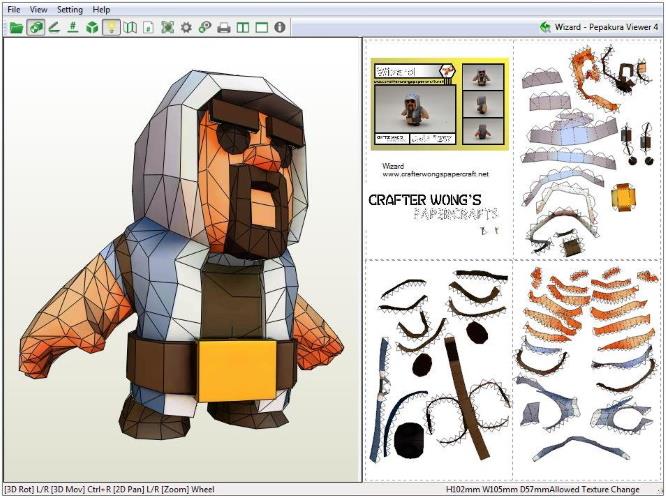
Task: Click the Wizard - Pepakura Viewer 4 title
Action: click(x=606, y=27)
